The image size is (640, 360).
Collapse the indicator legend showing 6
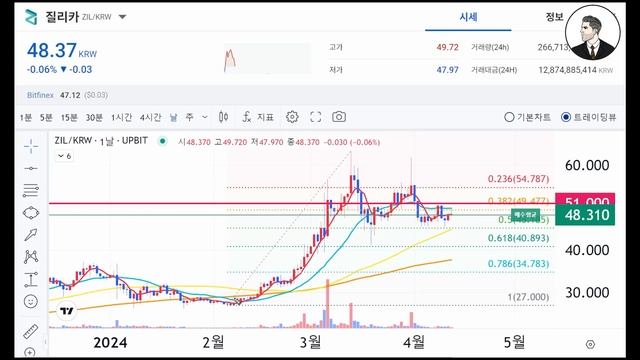tap(64, 156)
